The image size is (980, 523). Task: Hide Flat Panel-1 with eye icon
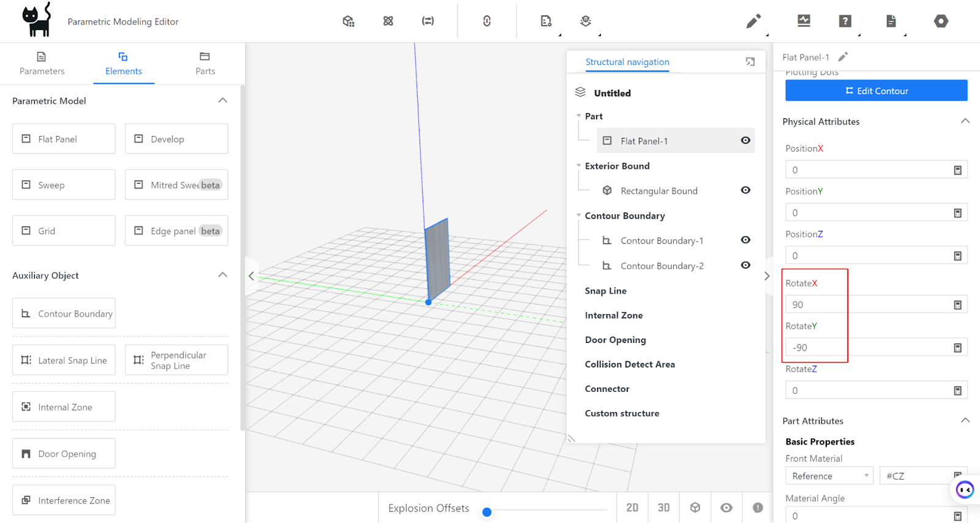[745, 140]
